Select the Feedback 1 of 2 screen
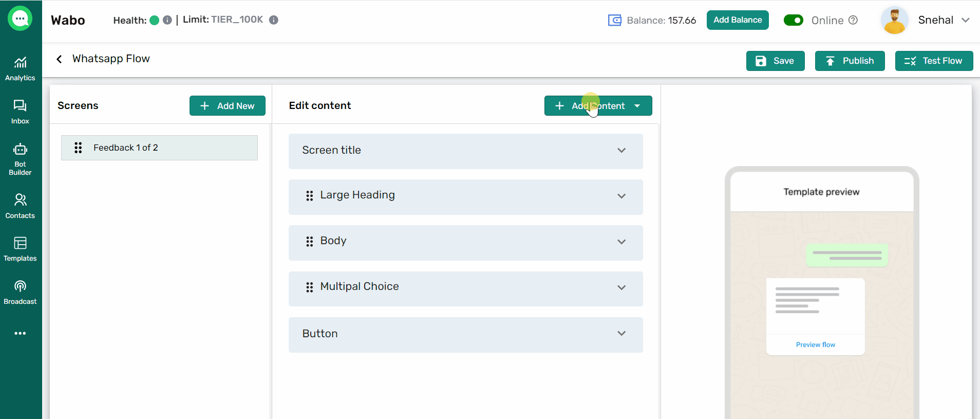The height and width of the screenshot is (419, 980). tap(159, 148)
